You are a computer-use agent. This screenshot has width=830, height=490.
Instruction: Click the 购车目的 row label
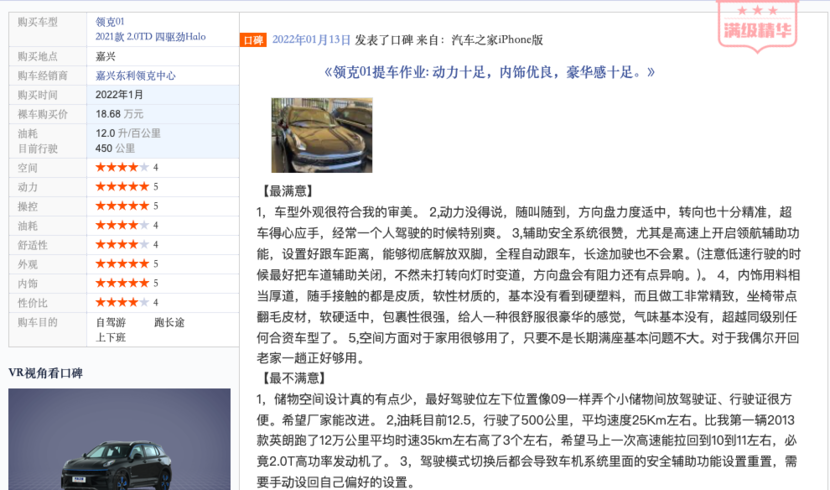click(38, 322)
